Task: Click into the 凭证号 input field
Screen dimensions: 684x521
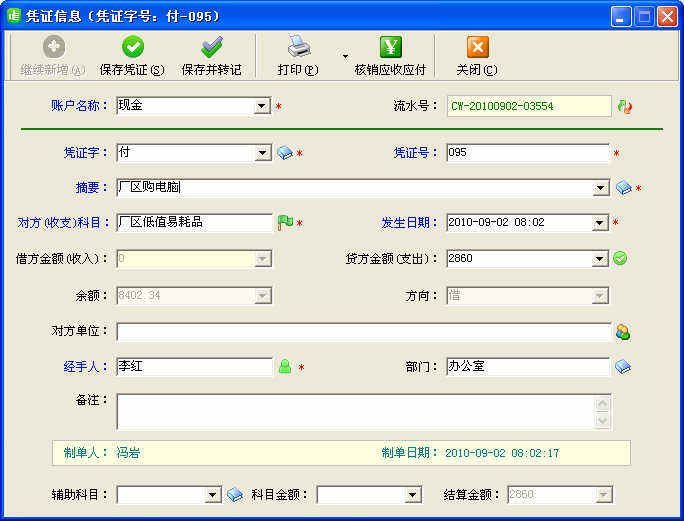Action: (527, 153)
